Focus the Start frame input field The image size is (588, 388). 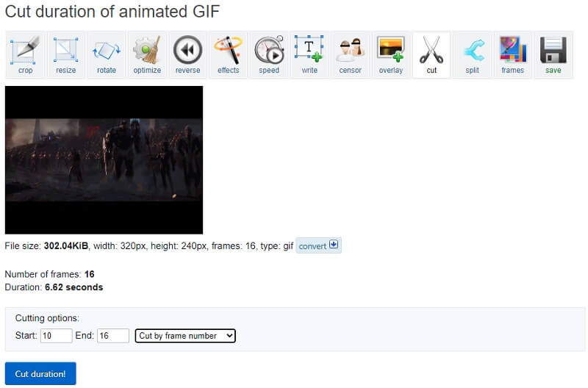point(56,336)
